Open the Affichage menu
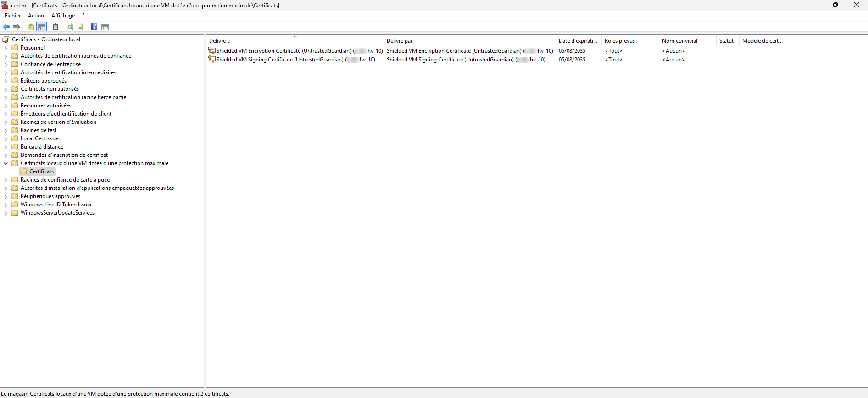Viewport: 868px width, 398px height. [x=63, y=16]
